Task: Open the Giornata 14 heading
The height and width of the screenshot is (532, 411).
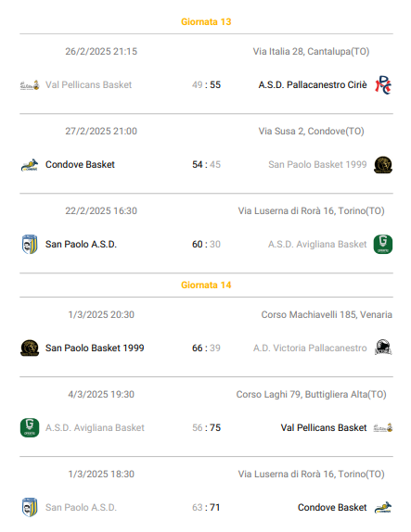Action: 206,285
